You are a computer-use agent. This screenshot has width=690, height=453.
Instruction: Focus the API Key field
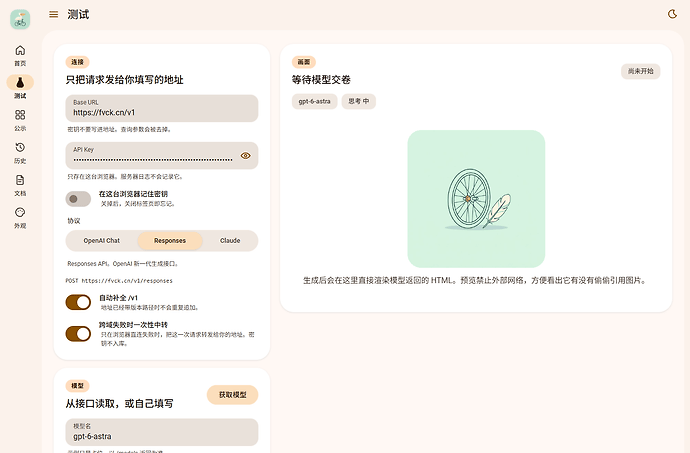tap(162, 155)
